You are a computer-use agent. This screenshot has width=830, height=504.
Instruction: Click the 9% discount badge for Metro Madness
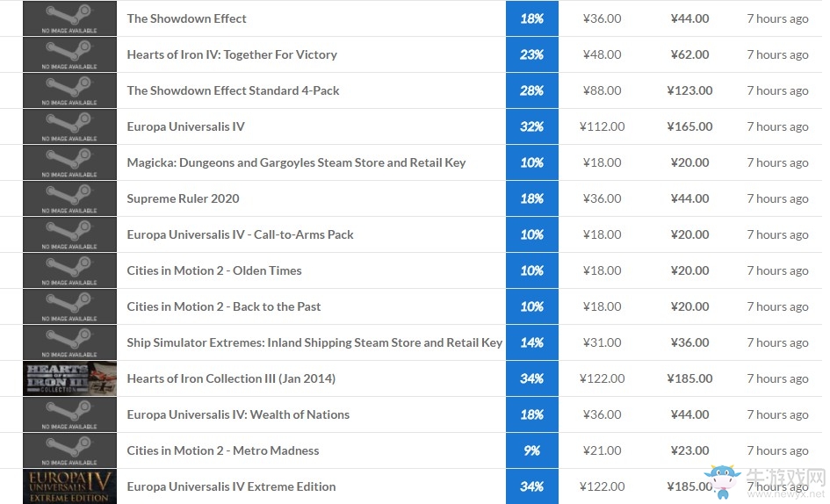[x=532, y=450]
